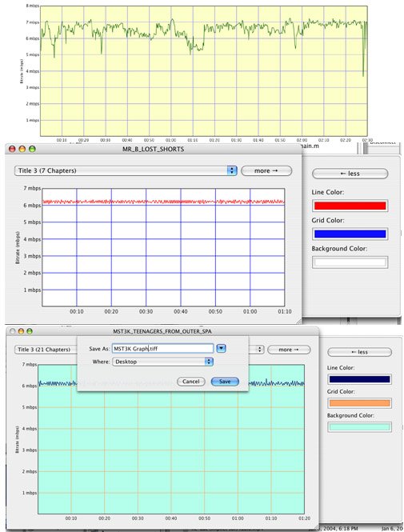
Task: Expand the save dialog with blue arrow button
Action: (221, 349)
